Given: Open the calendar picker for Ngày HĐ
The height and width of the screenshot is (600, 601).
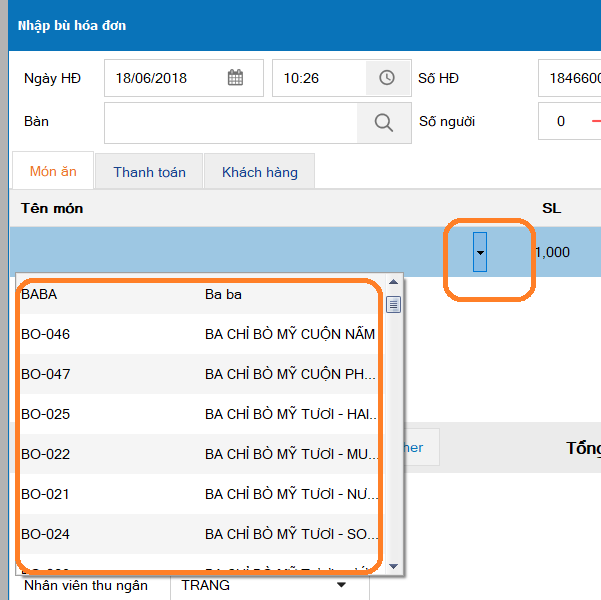Looking at the screenshot, I should [x=235, y=78].
